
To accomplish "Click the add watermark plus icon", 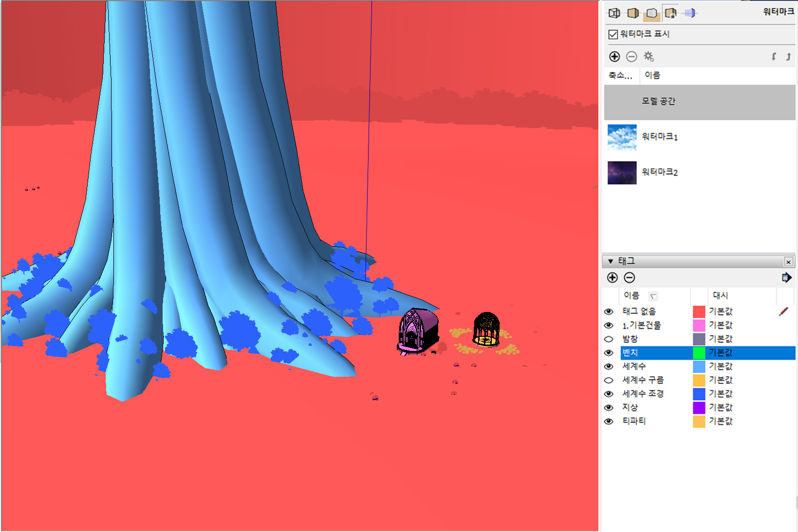I will [x=614, y=56].
